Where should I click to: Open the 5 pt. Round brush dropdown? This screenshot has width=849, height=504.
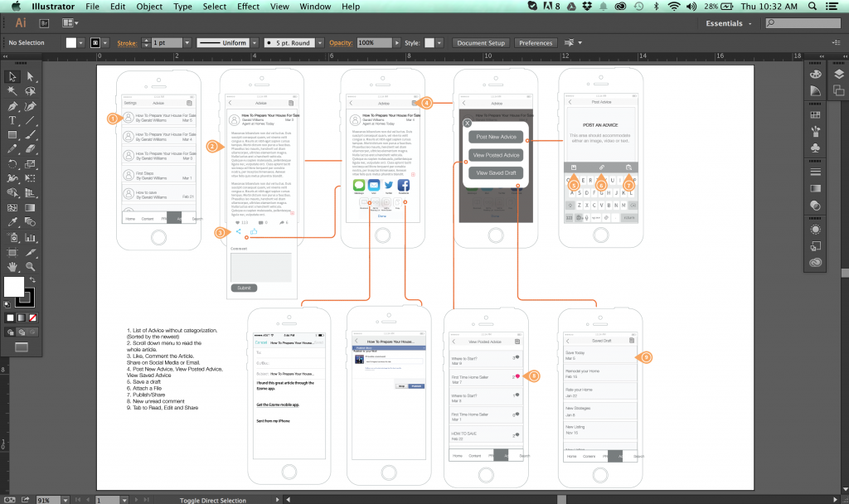pyautogui.click(x=320, y=43)
